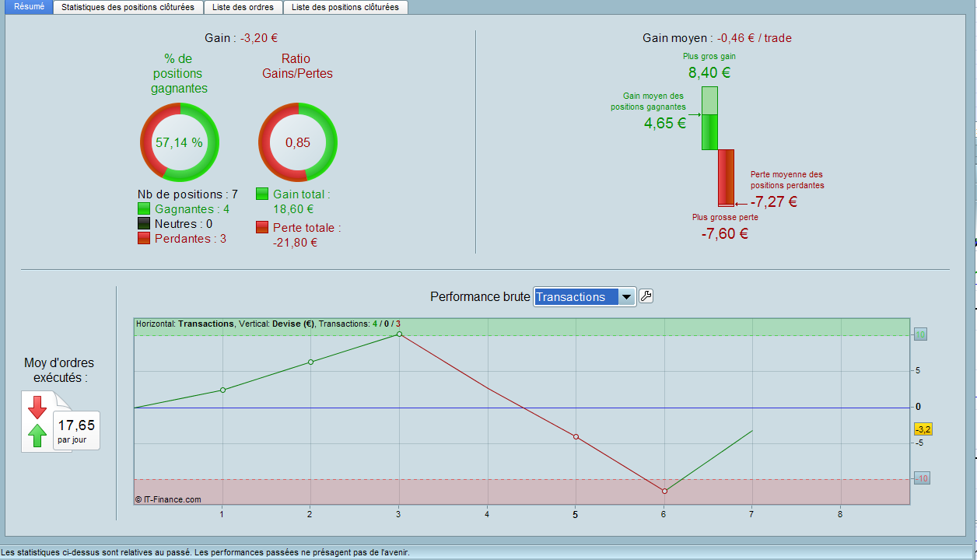This screenshot has height=560, width=977.
Task: Click the -21,80 € perte totale value
Action: 296,243
